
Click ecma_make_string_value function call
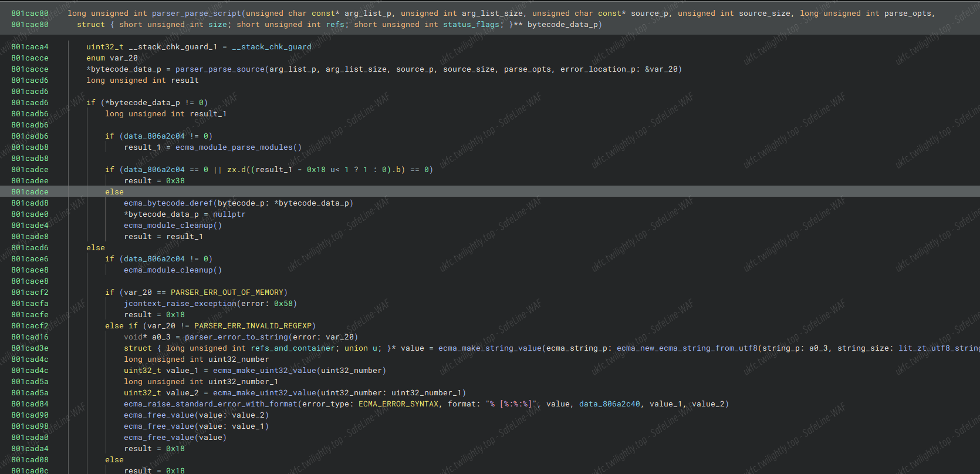point(489,348)
